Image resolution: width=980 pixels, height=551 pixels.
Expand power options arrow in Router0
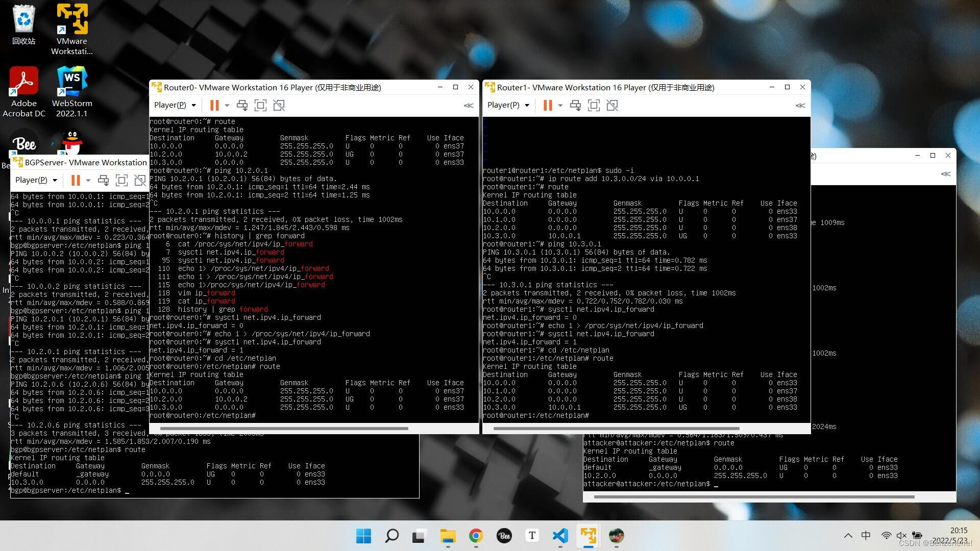(227, 106)
